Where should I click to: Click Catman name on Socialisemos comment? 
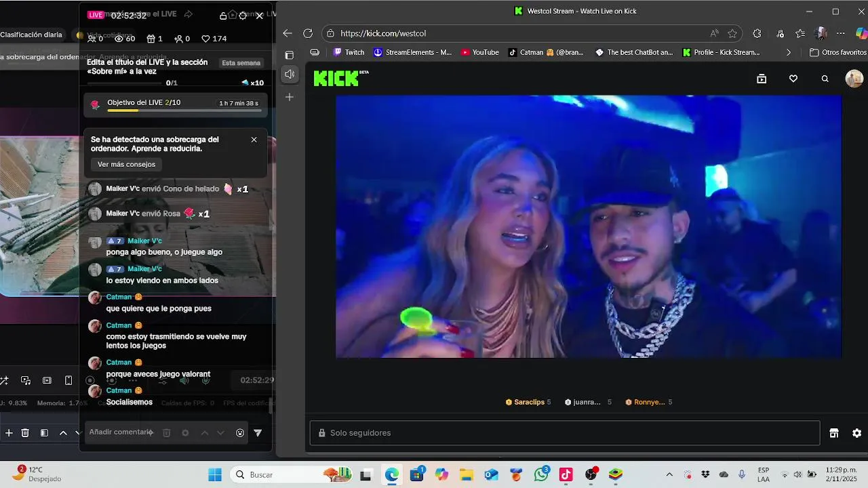pyautogui.click(x=119, y=390)
